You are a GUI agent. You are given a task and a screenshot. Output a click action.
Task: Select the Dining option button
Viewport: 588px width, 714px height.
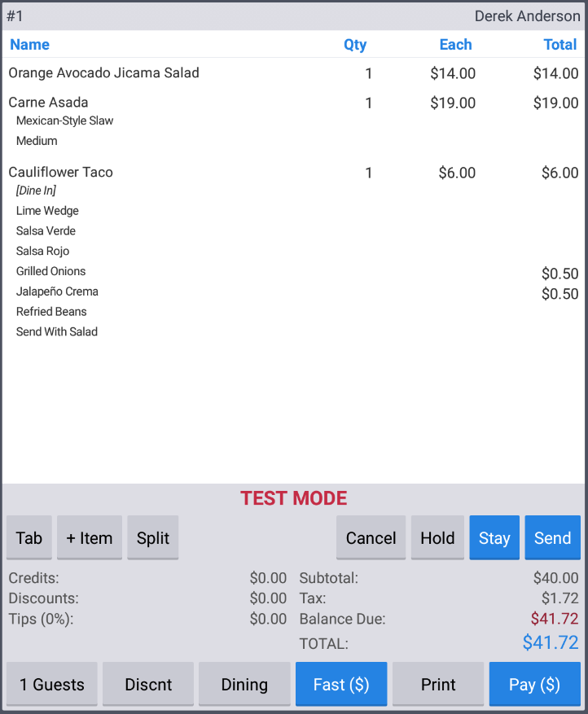(x=244, y=684)
